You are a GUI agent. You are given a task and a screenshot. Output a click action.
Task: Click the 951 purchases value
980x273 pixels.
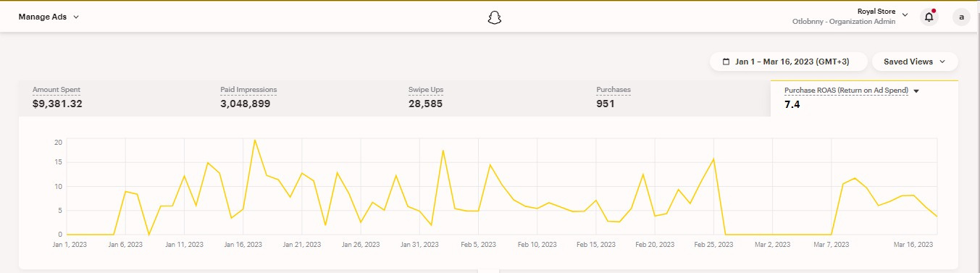[606, 104]
